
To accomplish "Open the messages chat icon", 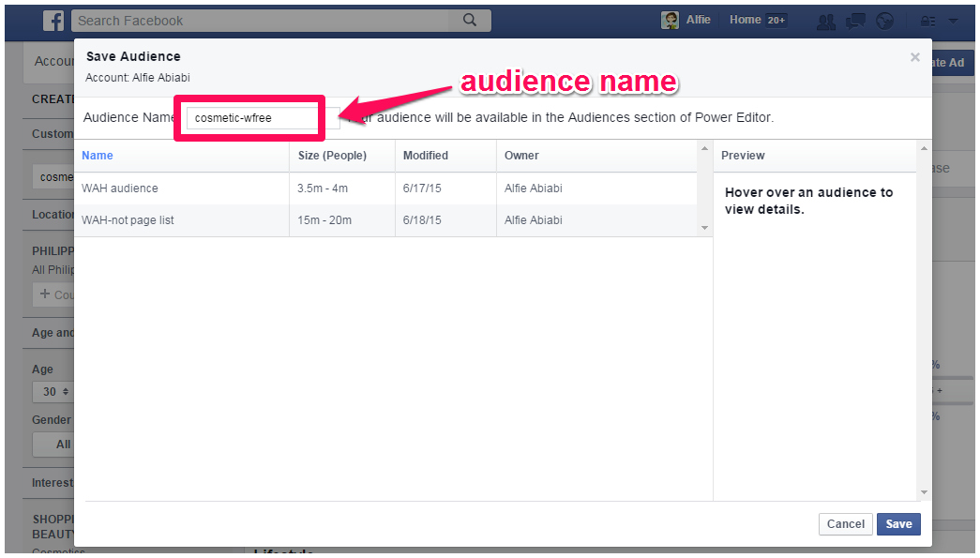I will (854, 21).
